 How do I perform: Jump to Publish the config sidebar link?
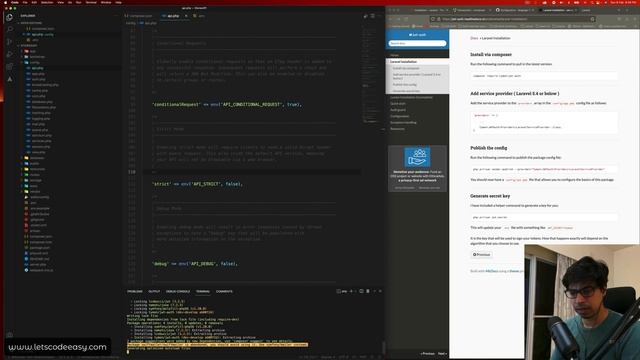pos(405,84)
